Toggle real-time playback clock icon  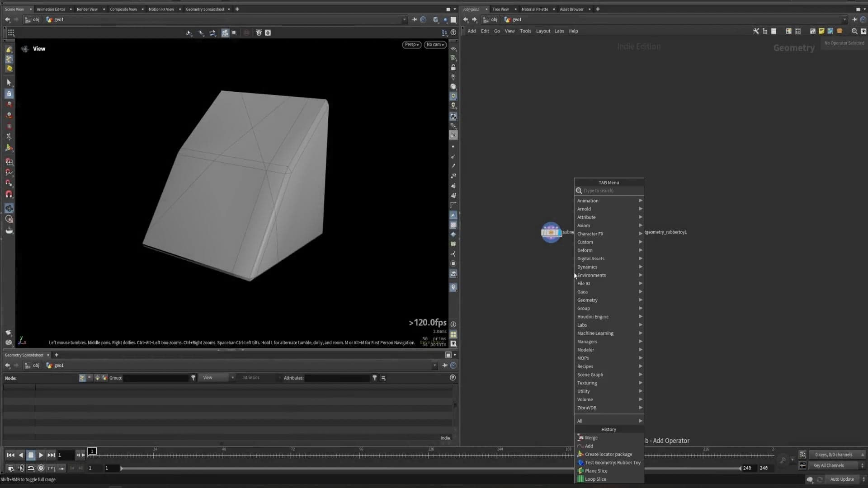coord(41,468)
